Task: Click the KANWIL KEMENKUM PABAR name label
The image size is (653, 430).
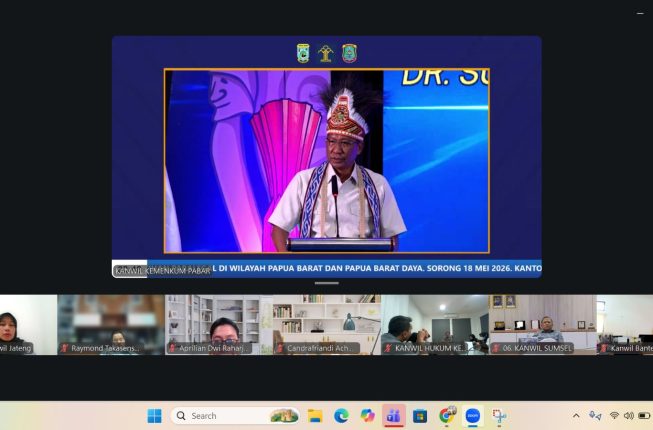Action: pos(163,271)
